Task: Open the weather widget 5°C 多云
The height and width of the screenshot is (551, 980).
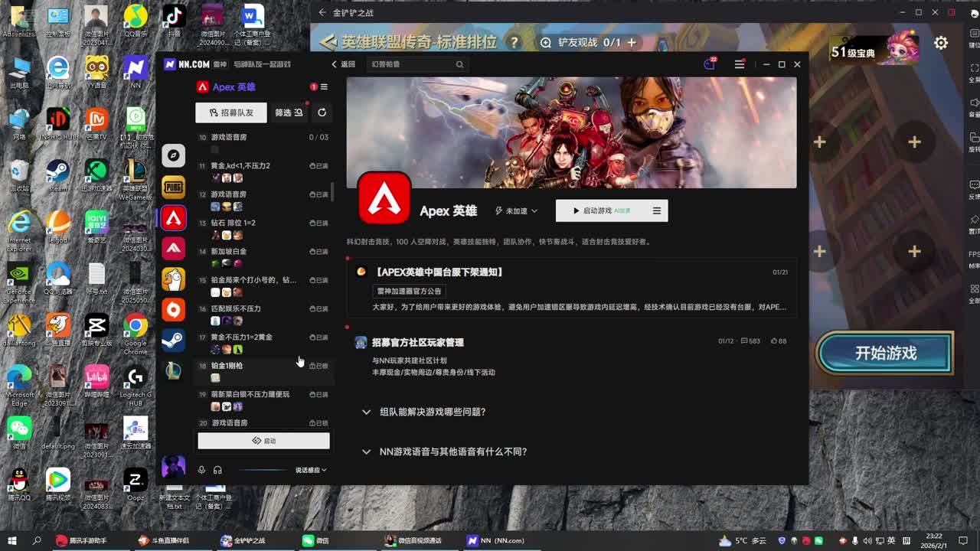Action: (743, 540)
